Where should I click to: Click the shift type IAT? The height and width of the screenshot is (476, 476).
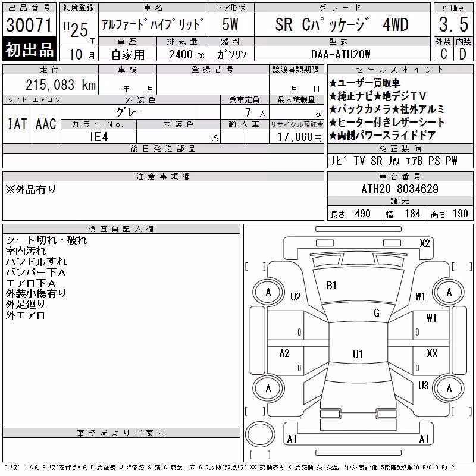click(x=17, y=124)
